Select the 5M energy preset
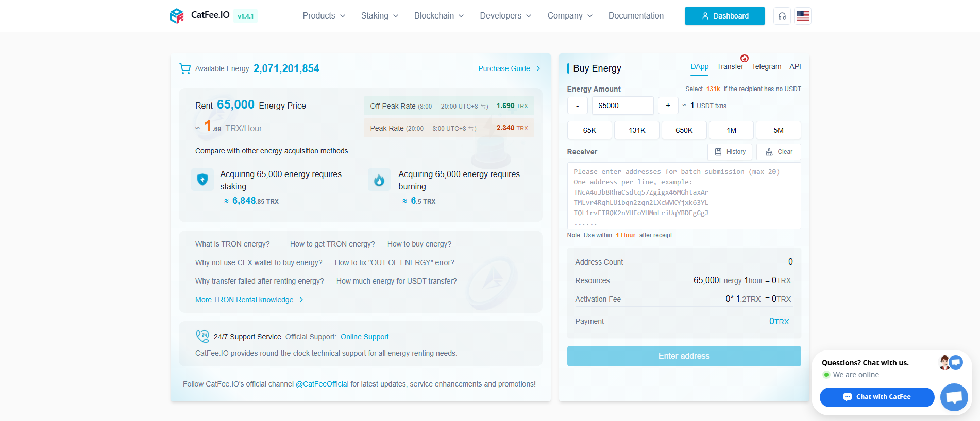 click(x=779, y=130)
